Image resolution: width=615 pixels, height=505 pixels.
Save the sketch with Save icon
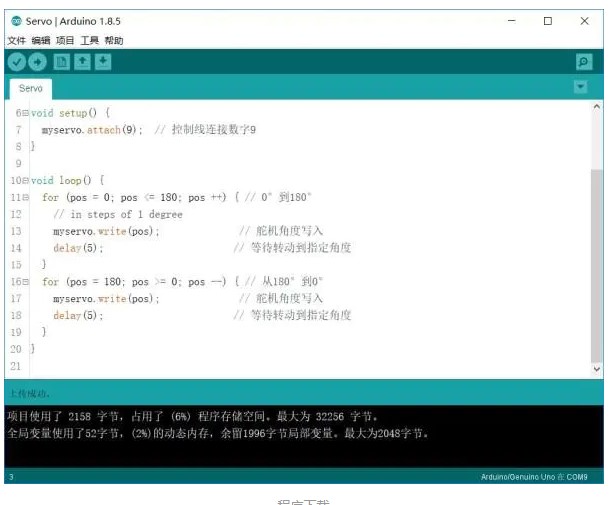tap(103, 62)
